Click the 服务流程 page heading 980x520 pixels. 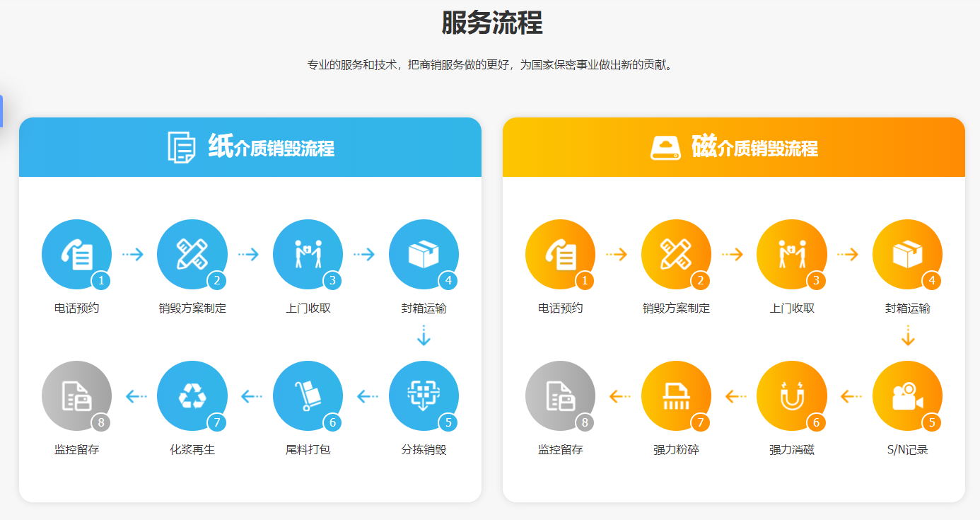coord(492,23)
